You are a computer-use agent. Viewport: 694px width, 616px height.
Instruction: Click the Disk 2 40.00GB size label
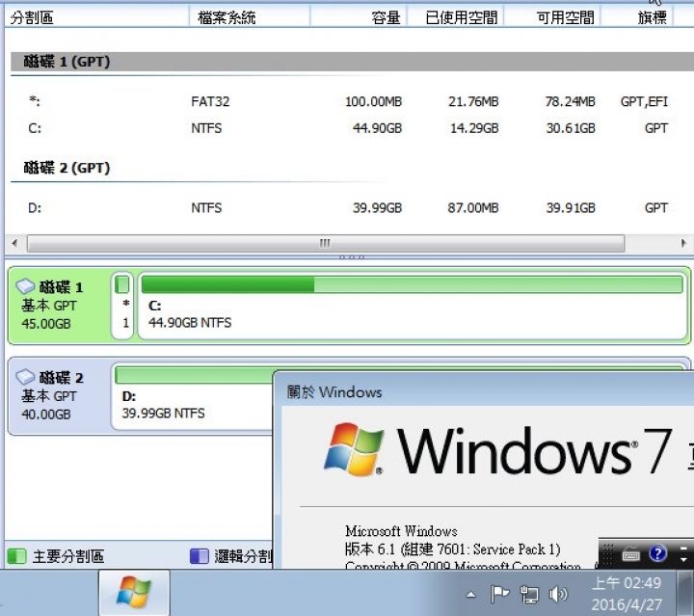(x=46, y=415)
